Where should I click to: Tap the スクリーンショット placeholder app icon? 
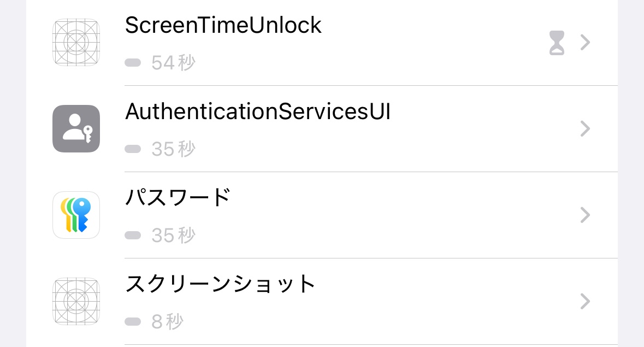(x=76, y=301)
